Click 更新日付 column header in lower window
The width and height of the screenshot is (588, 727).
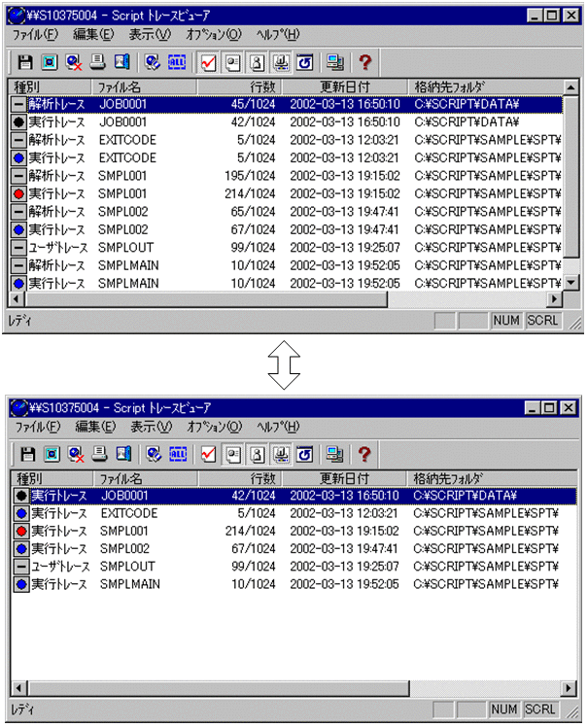[x=343, y=478]
